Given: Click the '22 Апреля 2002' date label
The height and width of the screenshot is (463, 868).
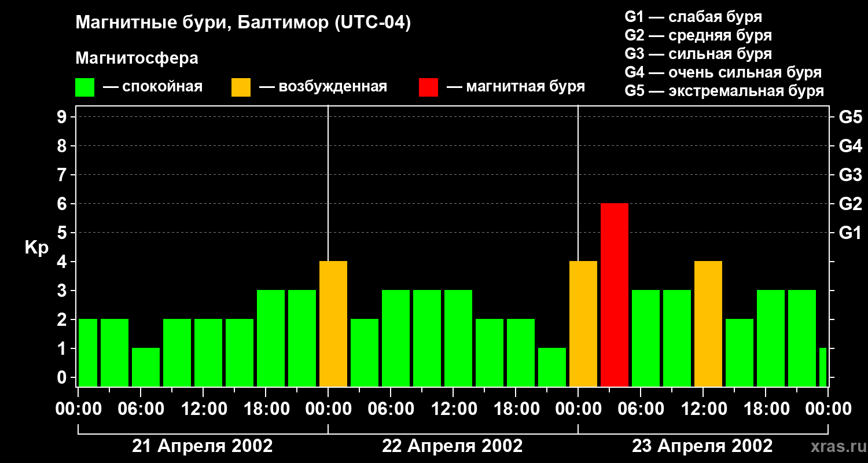Looking at the screenshot, I should pyautogui.click(x=453, y=446).
